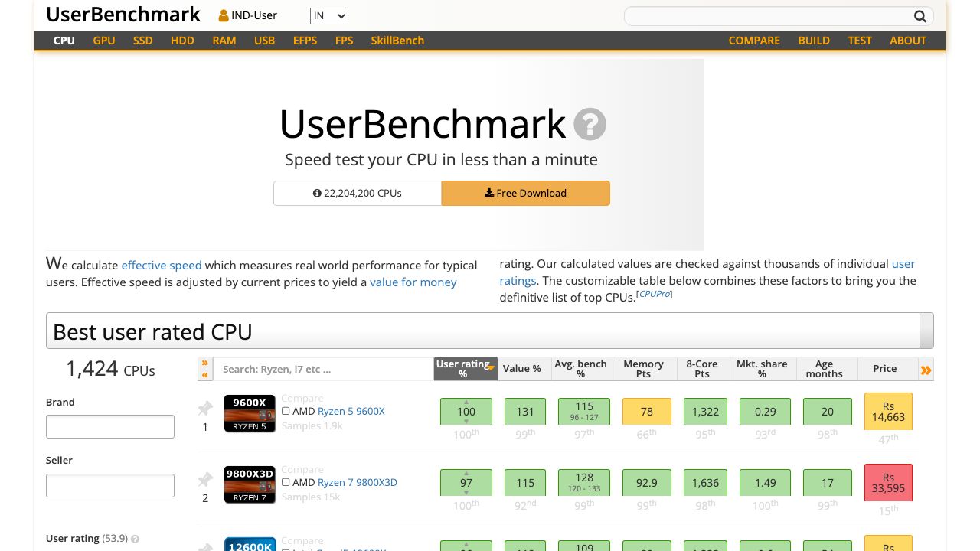Open the User rating help icon

tap(136, 539)
